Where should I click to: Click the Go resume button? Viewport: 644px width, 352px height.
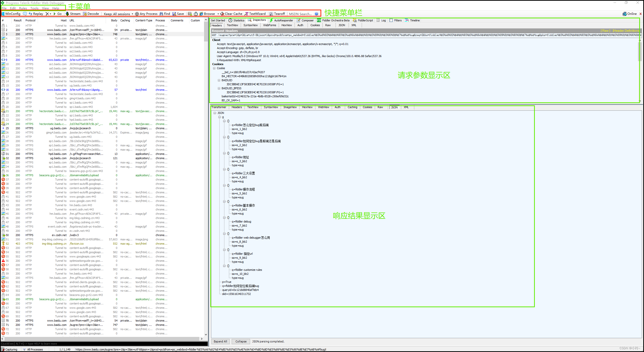point(58,14)
